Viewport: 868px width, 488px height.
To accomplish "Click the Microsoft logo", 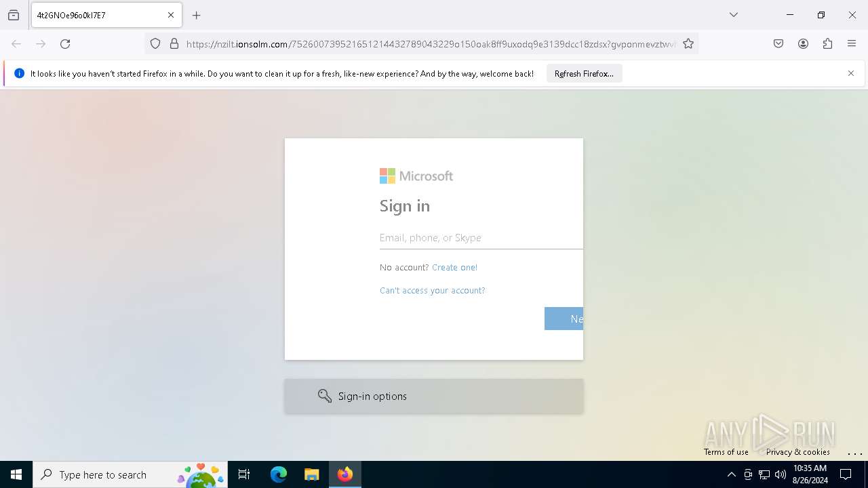I will (416, 176).
